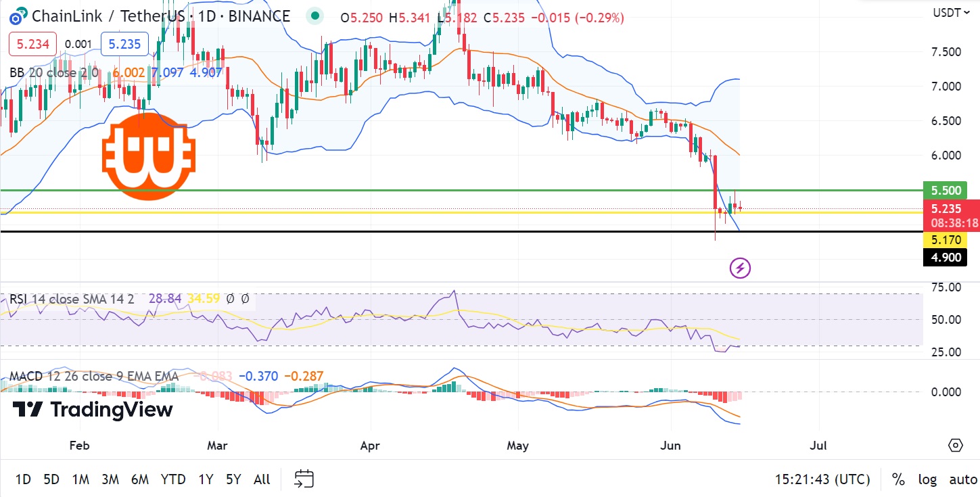Viewport: 980px width, 497px height.
Task: Click the green market status dot
Action: point(314,16)
